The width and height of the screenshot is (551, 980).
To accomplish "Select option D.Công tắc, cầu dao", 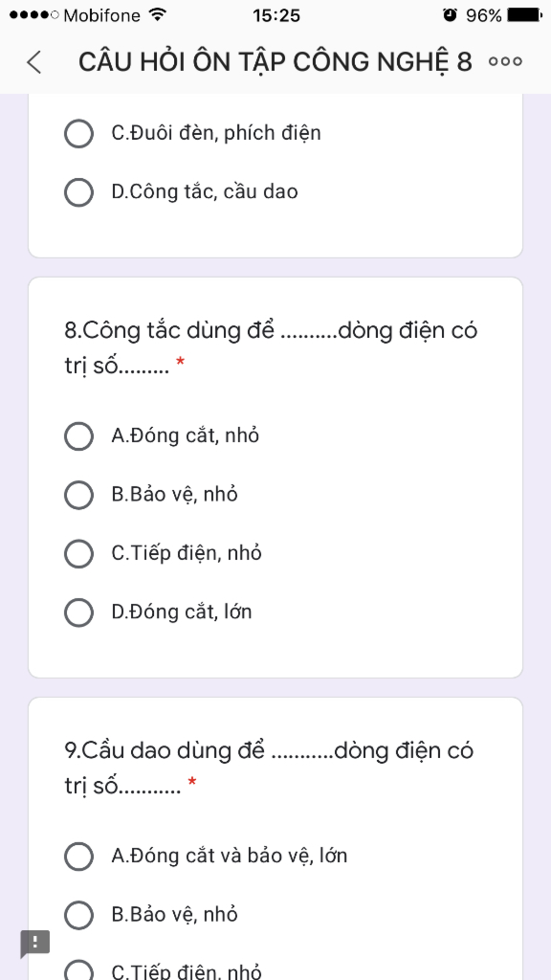I will coord(79,192).
